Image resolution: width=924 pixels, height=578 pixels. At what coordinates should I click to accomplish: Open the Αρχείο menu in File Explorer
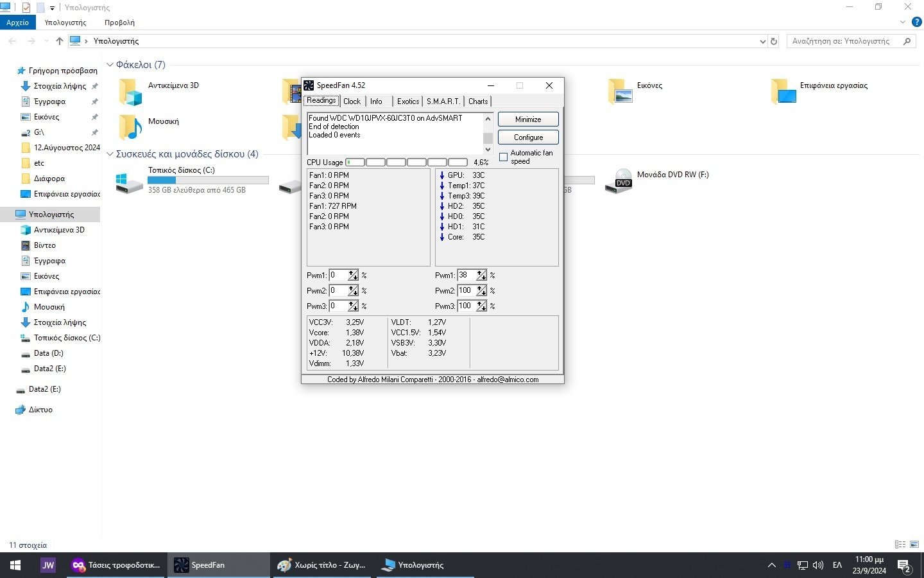coord(17,22)
